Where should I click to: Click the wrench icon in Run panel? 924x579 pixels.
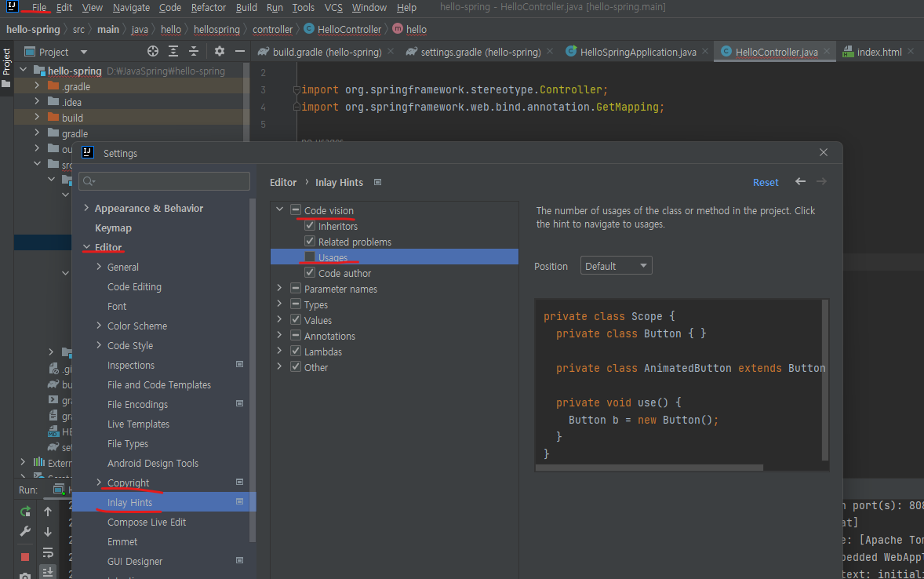25,531
